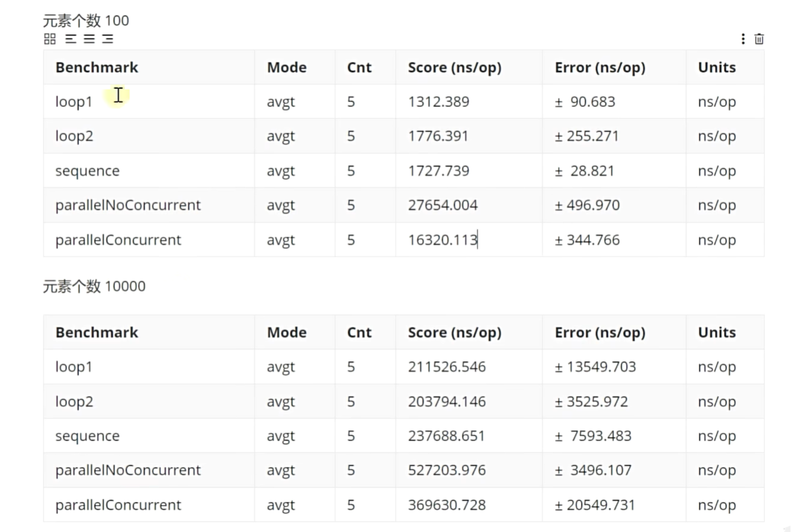Align the table to the left

tap(71, 39)
